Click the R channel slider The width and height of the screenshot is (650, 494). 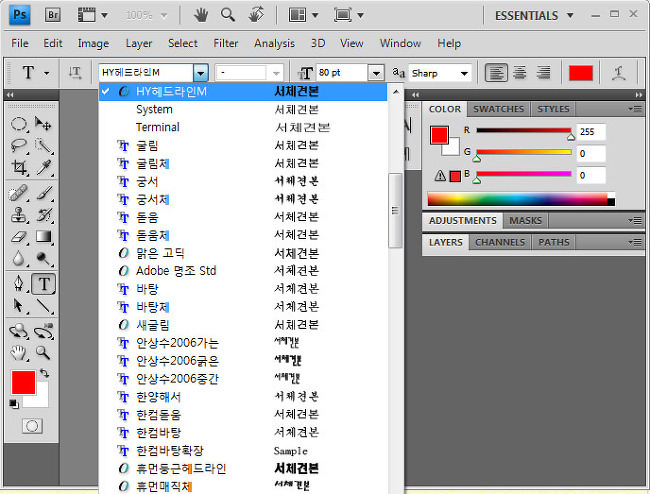coord(524,131)
